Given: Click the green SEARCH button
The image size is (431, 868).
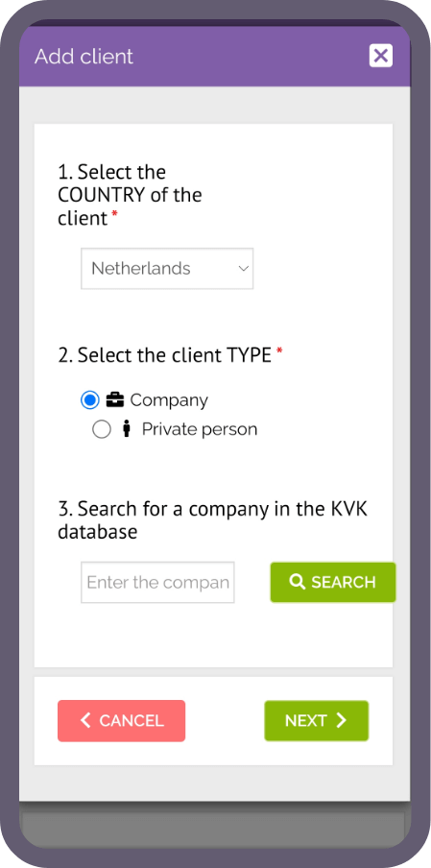Looking at the screenshot, I should (333, 583).
